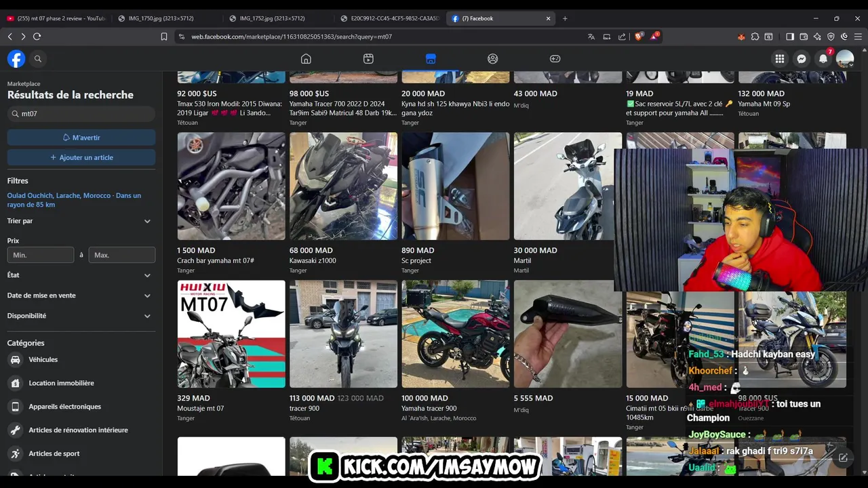Viewport: 868px width, 488px height.
Task: Reload the current page
Action: coord(37,37)
